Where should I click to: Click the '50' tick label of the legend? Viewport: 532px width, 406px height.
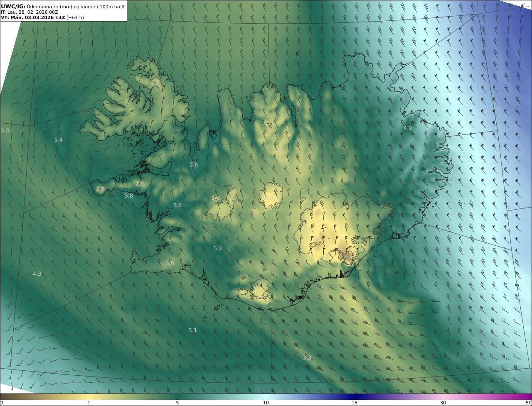(x=528, y=403)
